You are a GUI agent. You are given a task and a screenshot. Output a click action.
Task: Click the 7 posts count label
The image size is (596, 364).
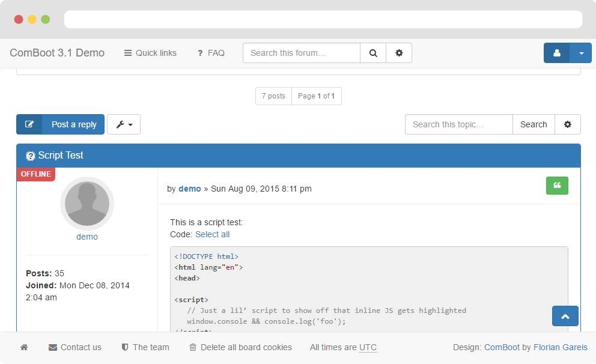[274, 96]
